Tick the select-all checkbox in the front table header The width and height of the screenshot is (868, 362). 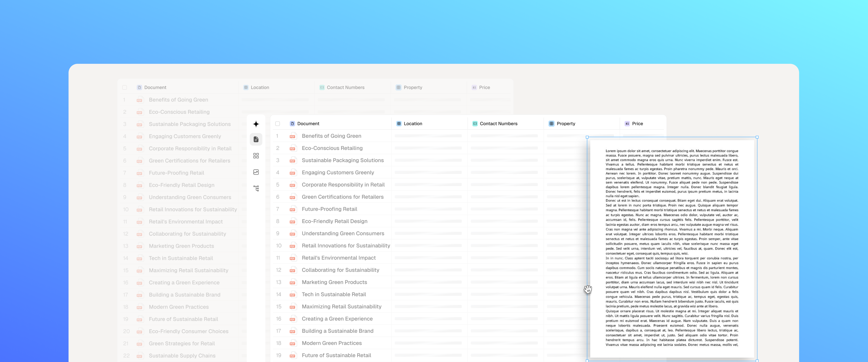coord(278,124)
